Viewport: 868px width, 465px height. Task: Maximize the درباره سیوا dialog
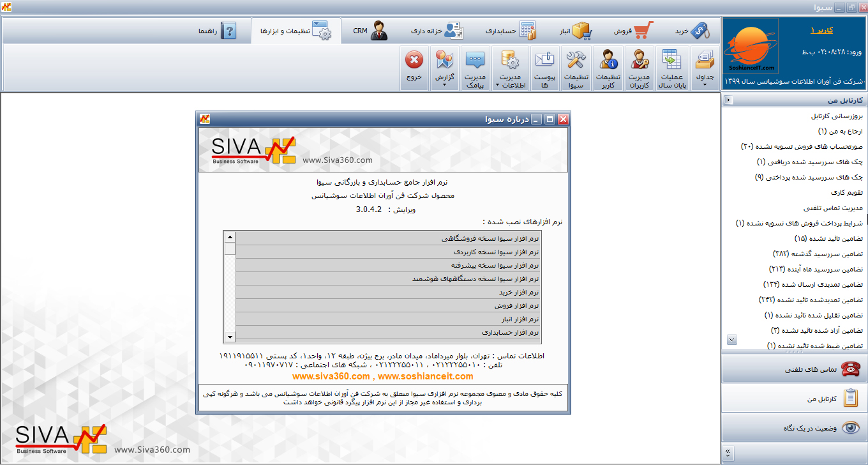point(550,119)
